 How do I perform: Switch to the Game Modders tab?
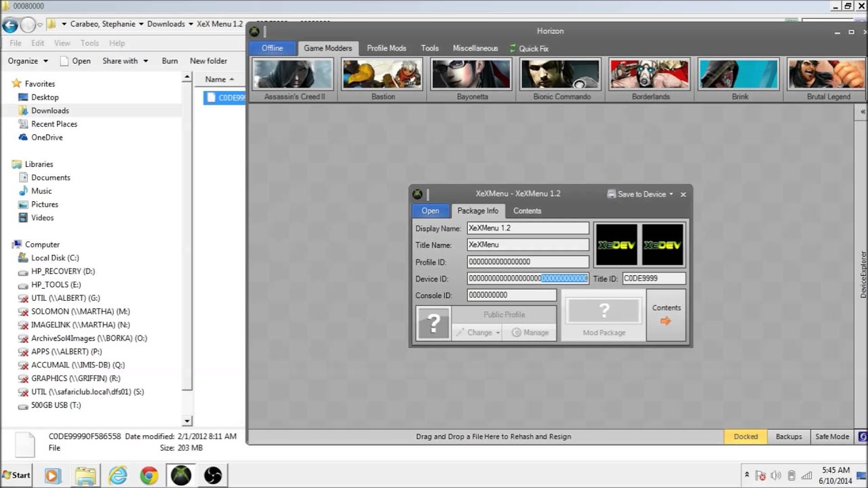328,48
